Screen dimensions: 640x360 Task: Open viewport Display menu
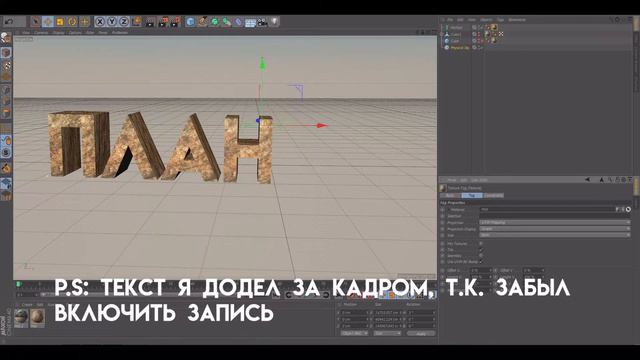58,32
